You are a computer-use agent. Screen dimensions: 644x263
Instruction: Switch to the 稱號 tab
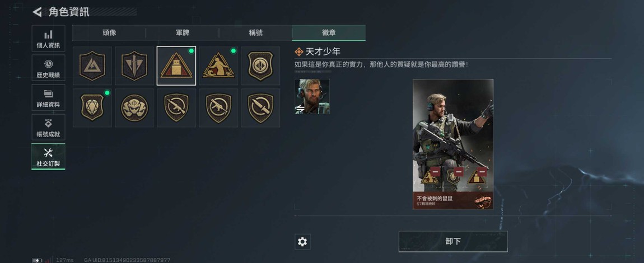point(255,33)
